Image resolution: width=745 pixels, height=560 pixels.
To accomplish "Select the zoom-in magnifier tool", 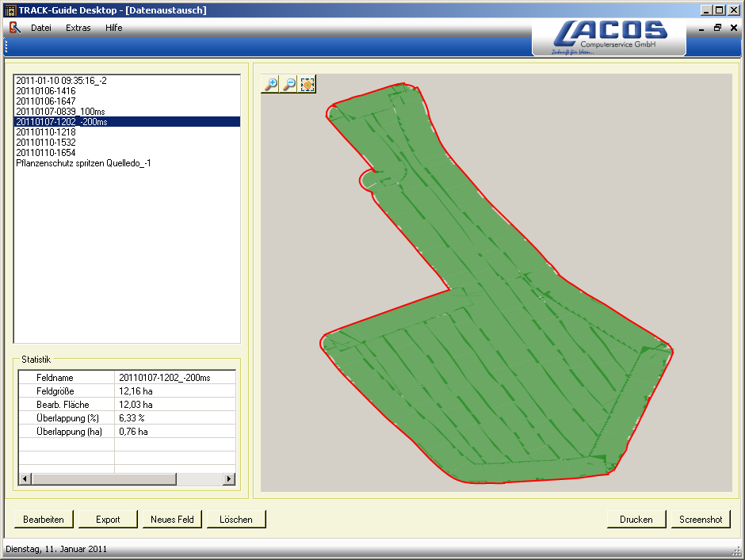I will click(269, 84).
